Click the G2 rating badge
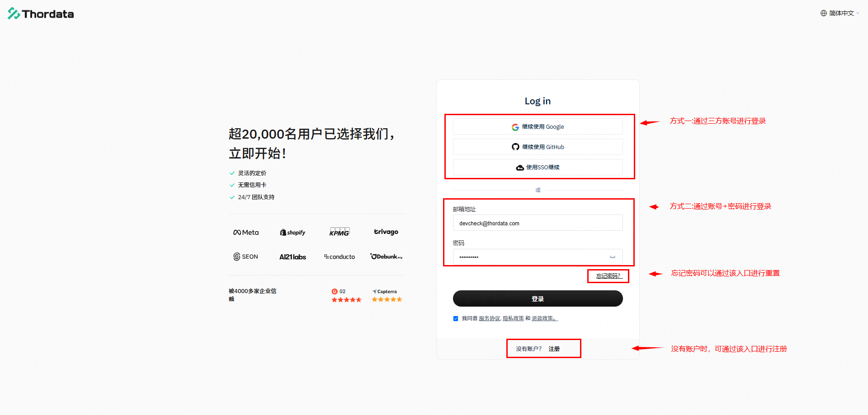The image size is (868, 415). coord(346,295)
